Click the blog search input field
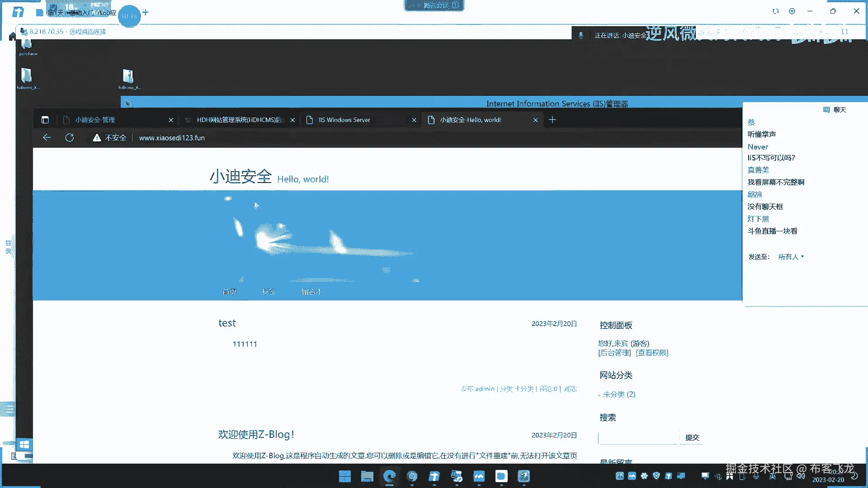The width and height of the screenshot is (868, 488). (637, 437)
